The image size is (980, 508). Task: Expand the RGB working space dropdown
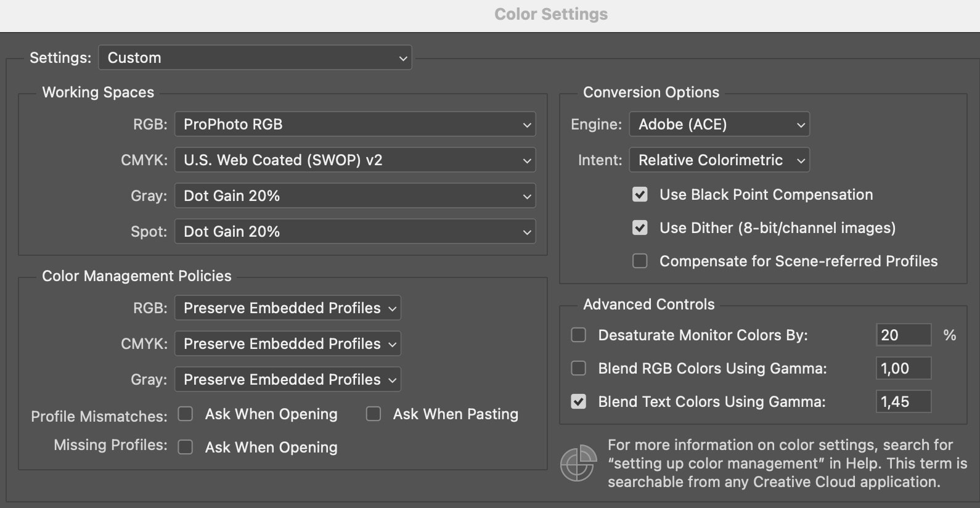click(x=354, y=125)
